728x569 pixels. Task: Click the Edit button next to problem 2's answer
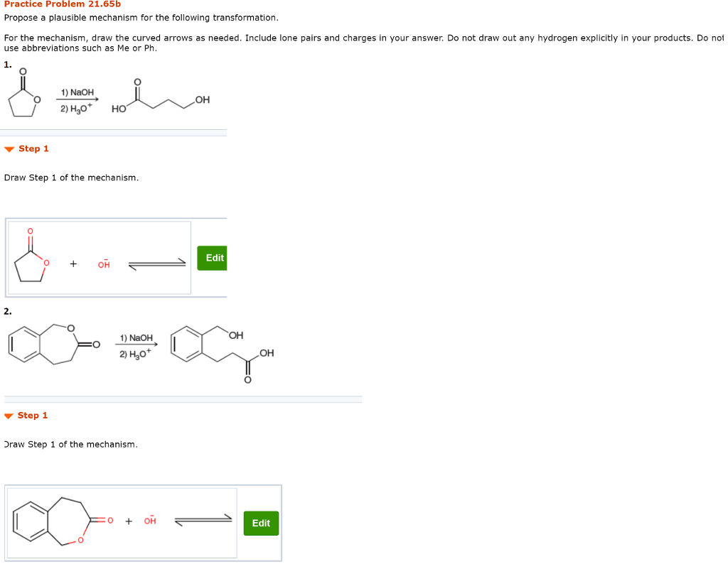pyautogui.click(x=261, y=523)
